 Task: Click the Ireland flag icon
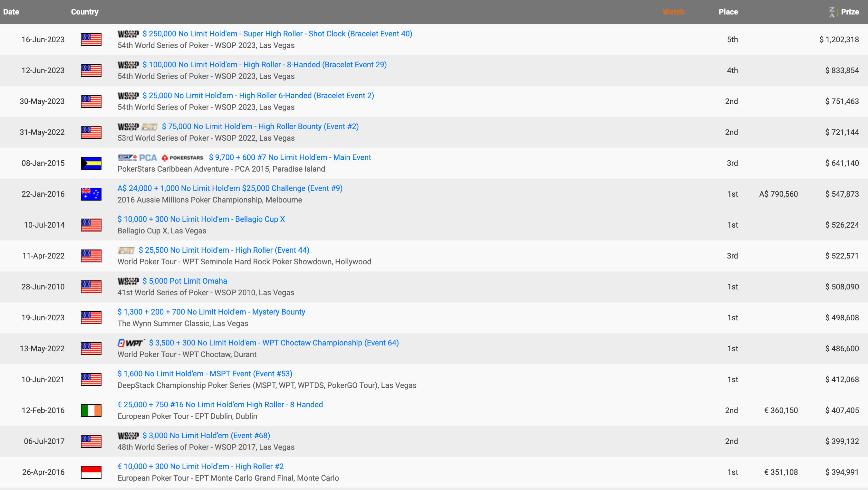[x=91, y=410]
